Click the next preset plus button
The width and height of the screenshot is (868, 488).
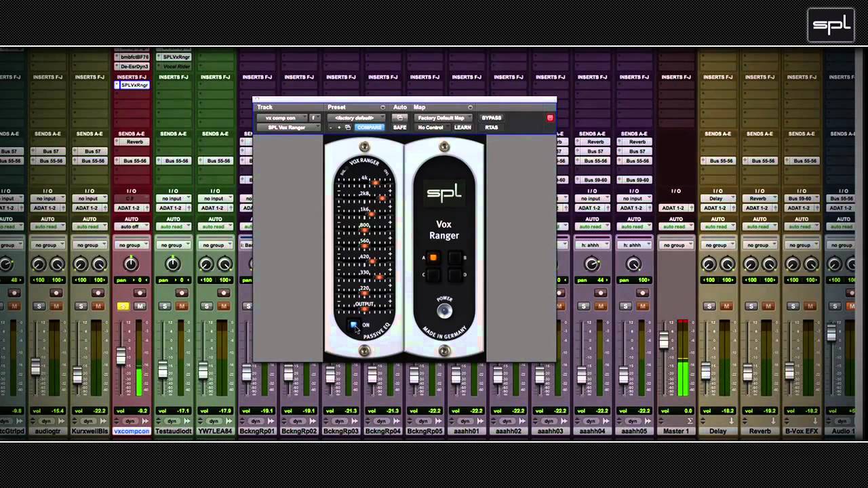[x=339, y=127]
